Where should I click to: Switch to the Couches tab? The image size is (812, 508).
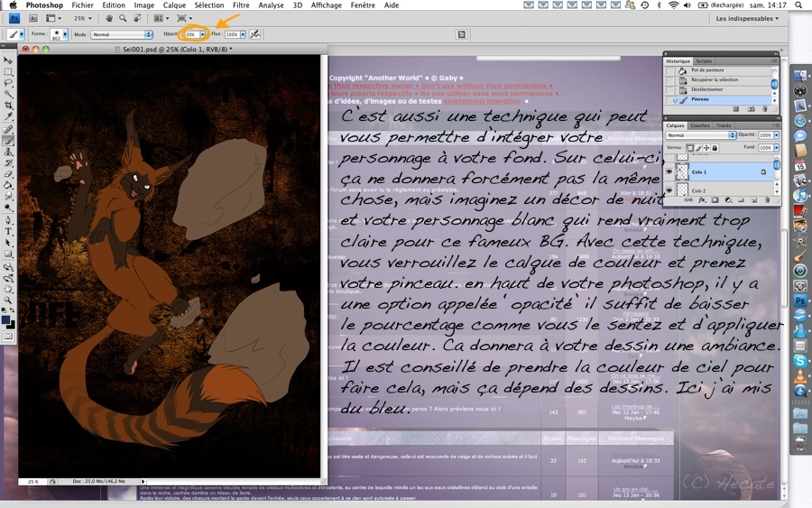click(699, 125)
